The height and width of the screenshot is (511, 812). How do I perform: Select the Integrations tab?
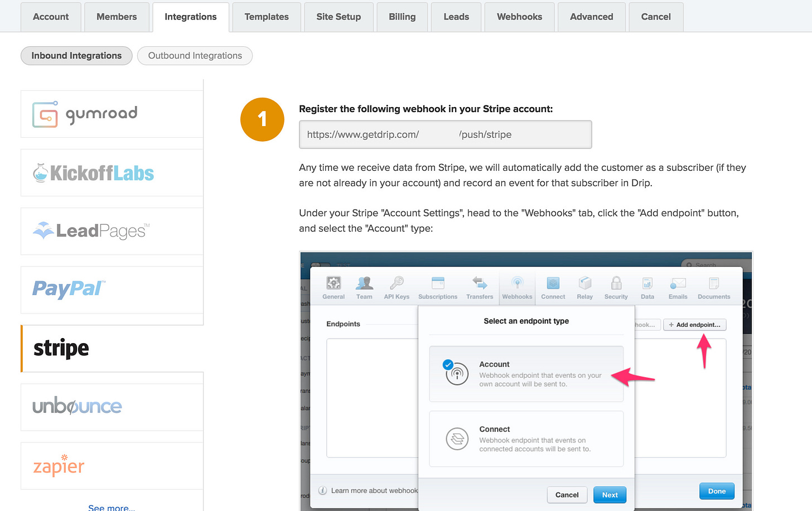pyautogui.click(x=191, y=17)
